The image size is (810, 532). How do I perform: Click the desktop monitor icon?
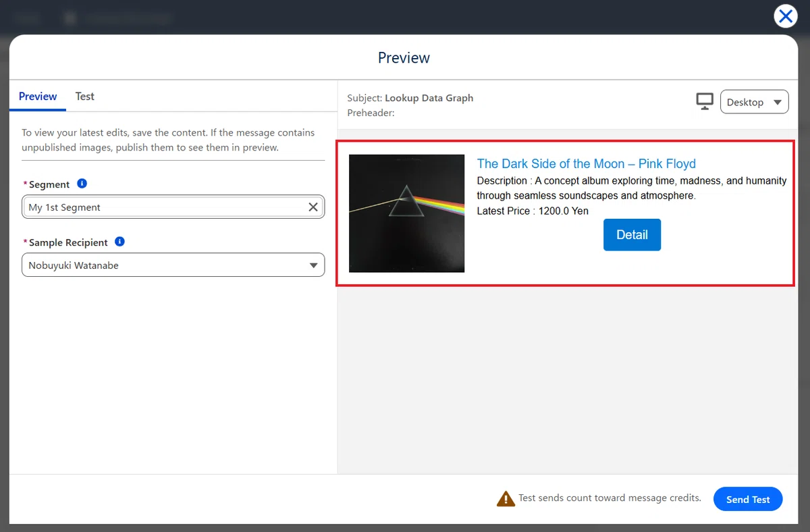coord(705,102)
